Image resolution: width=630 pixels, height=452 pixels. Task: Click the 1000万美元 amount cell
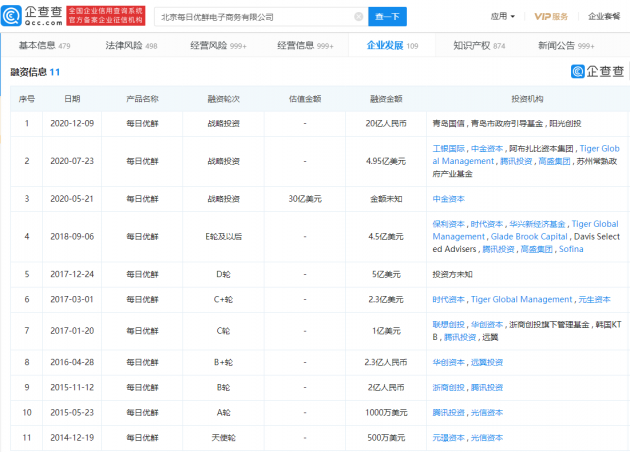pyautogui.click(x=386, y=413)
